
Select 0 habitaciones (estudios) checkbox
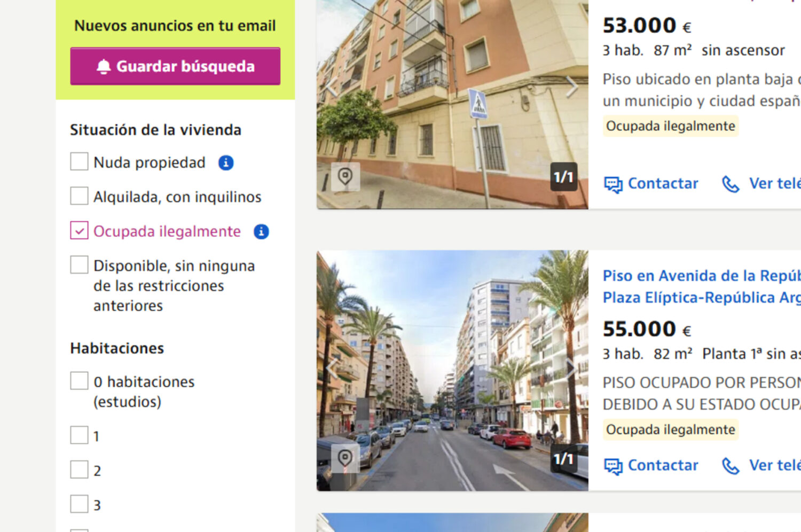point(79,381)
